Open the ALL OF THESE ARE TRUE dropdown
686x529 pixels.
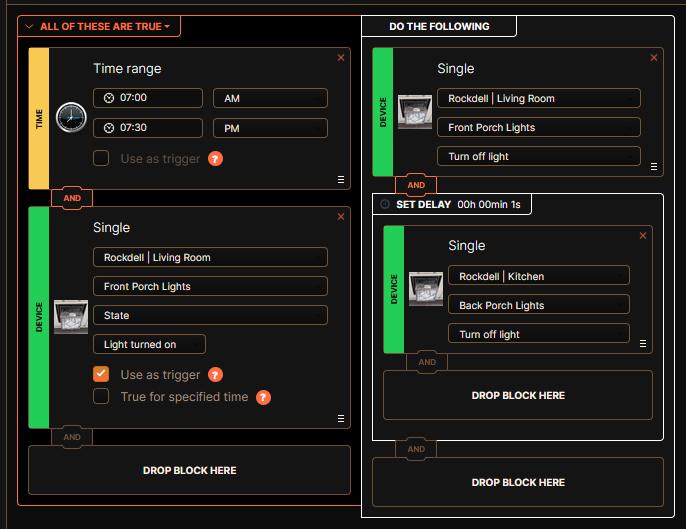click(105, 27)
